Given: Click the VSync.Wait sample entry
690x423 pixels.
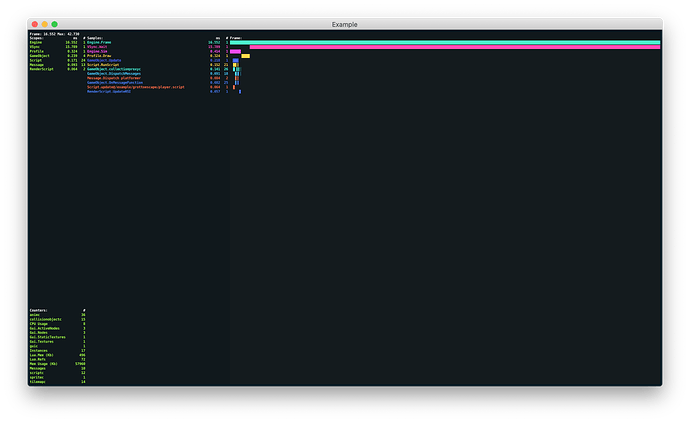Looking at the screenshot, I should (x=101, y=47).
